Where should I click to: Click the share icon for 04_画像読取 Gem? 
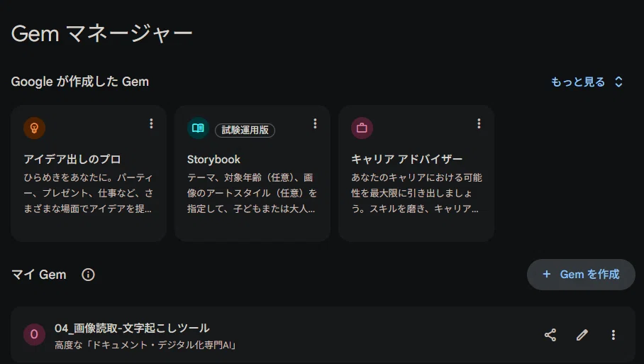coord(550,335)
